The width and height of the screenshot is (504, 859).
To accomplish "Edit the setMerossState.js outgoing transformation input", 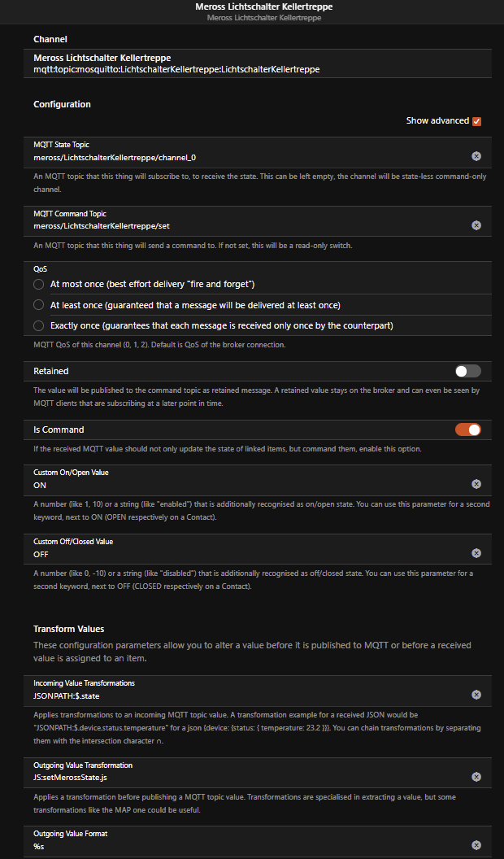I will (244, 778).
